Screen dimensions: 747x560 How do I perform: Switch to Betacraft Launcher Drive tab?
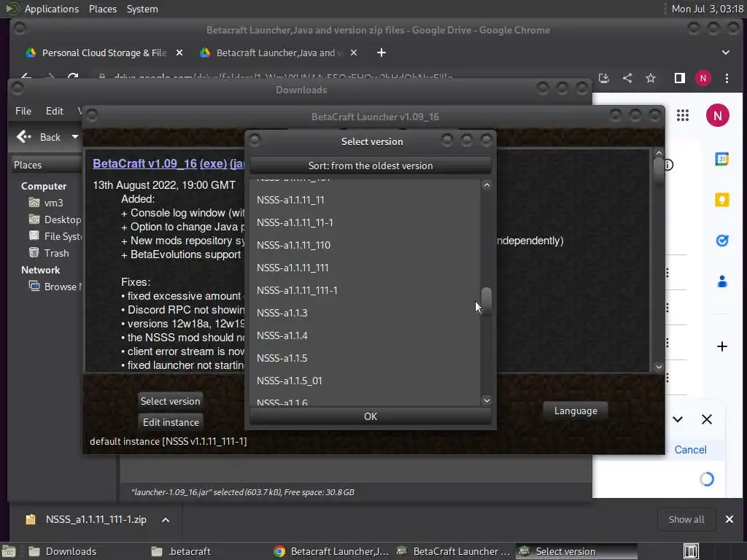(271, 52)
